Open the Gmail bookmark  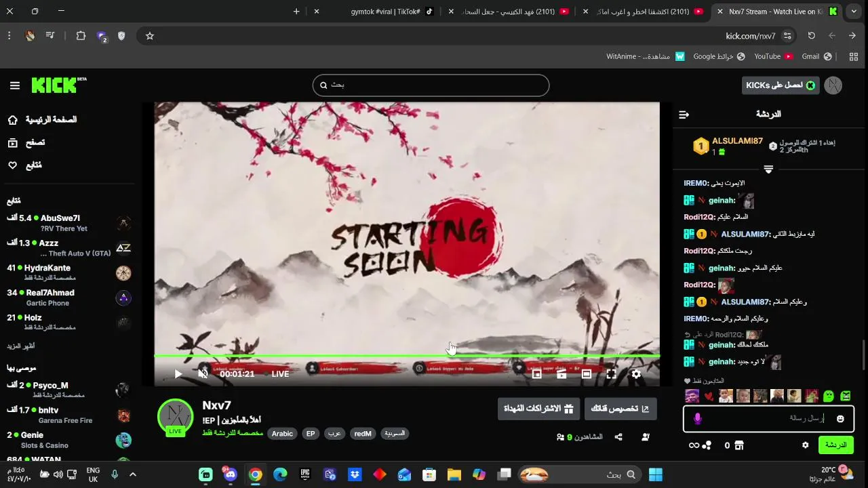(x=816, y=56)
